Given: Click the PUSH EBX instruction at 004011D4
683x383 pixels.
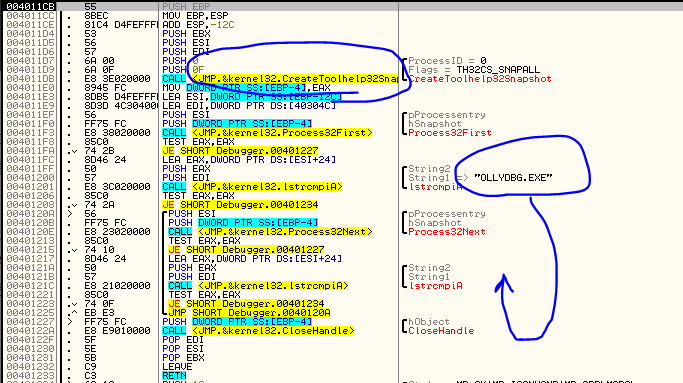Looking at the screenshot, I should (186, 34).
